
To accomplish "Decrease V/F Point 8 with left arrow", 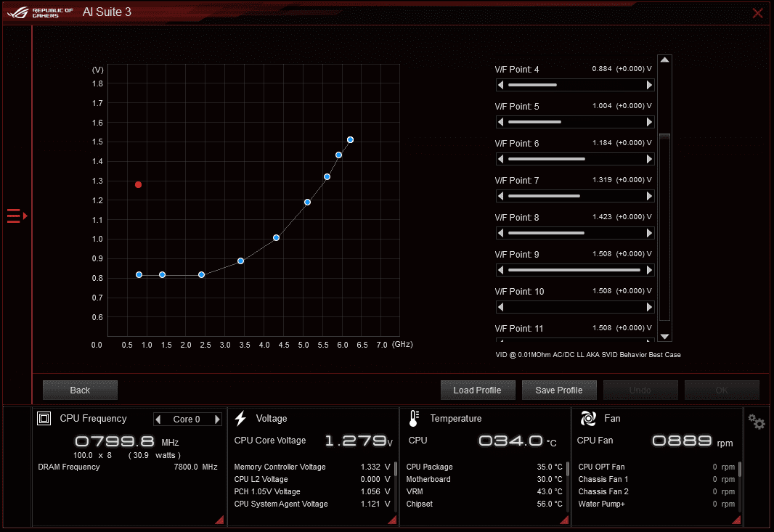I will point(500,233).
